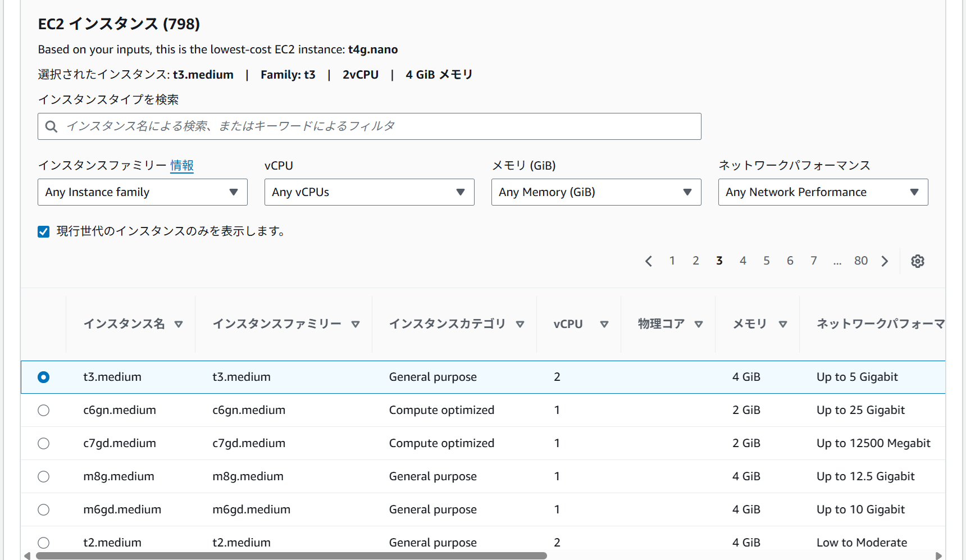Click 'Up to 12.5 Gigabit' cell
Screen dimensions: 966x560
[865, 476]
